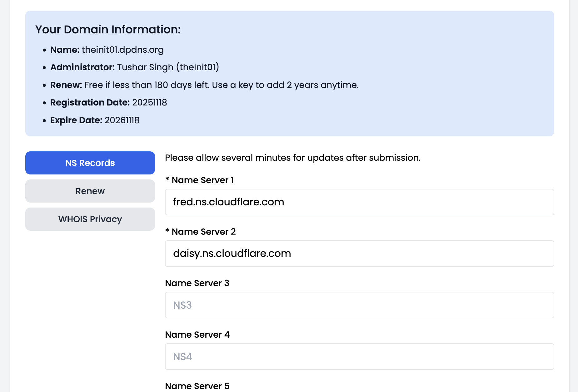Viewport: 578px width, 392px height.
Task: Click the domain name theinit01.dpdns.org
Action: pos(122,50)
